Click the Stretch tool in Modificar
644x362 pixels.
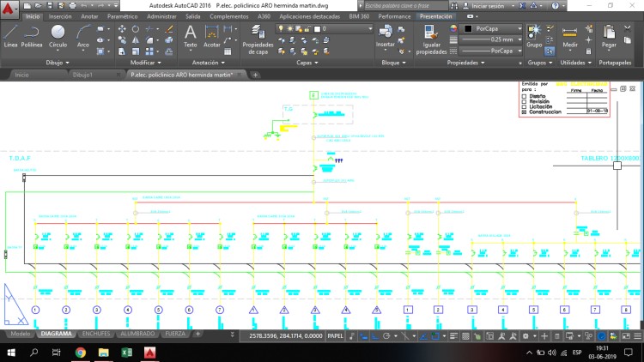pos(122,51)
